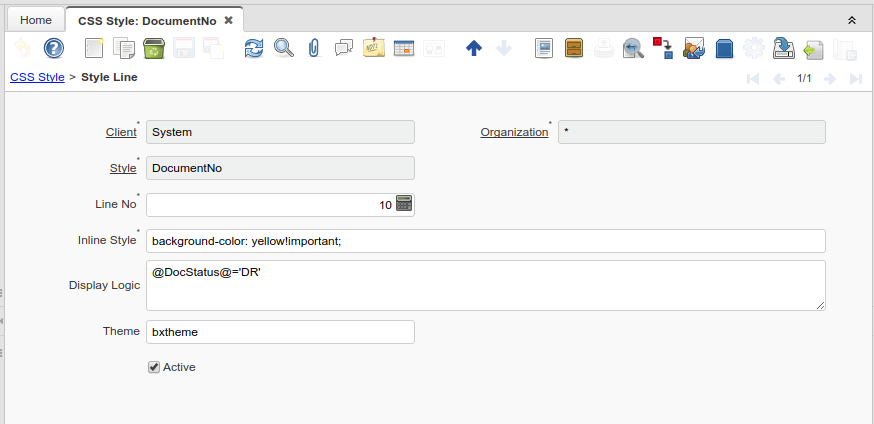Screen dimensions: 874x424
Task: Switch to the Home tab
Action: pyautogui.click(x=36, y=20)
